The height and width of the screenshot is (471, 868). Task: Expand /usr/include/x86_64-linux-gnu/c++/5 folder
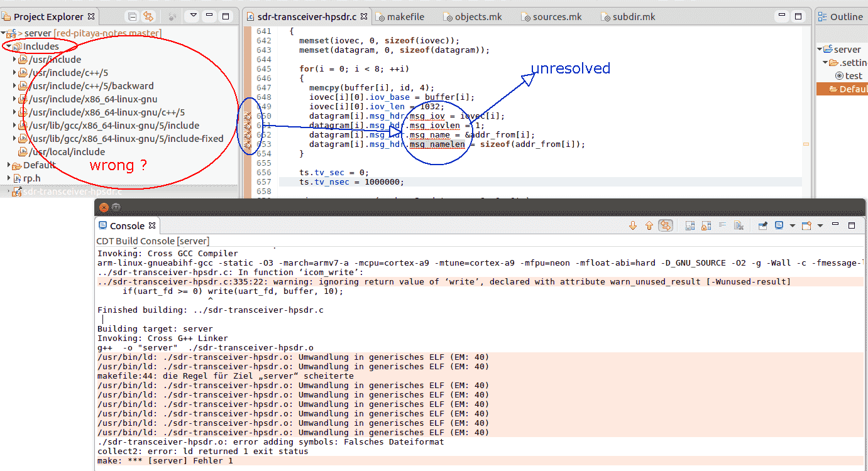coord(14,112)
